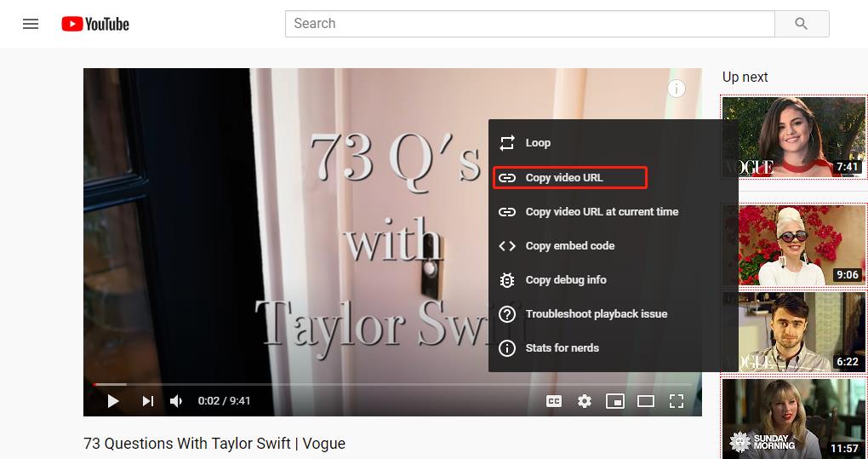Open the hamburger guide menu

click(31, 24)
